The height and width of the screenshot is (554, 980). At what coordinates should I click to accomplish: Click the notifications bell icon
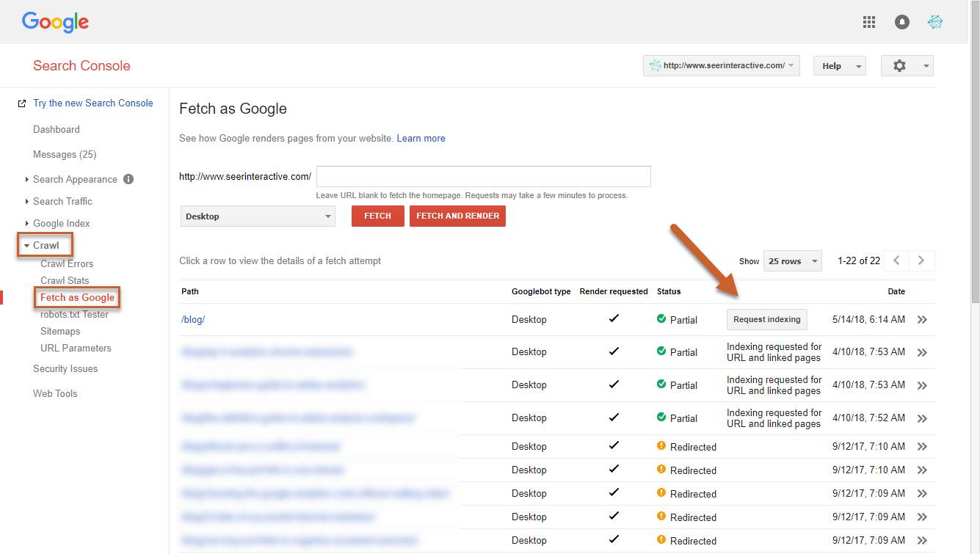(901, 22)
